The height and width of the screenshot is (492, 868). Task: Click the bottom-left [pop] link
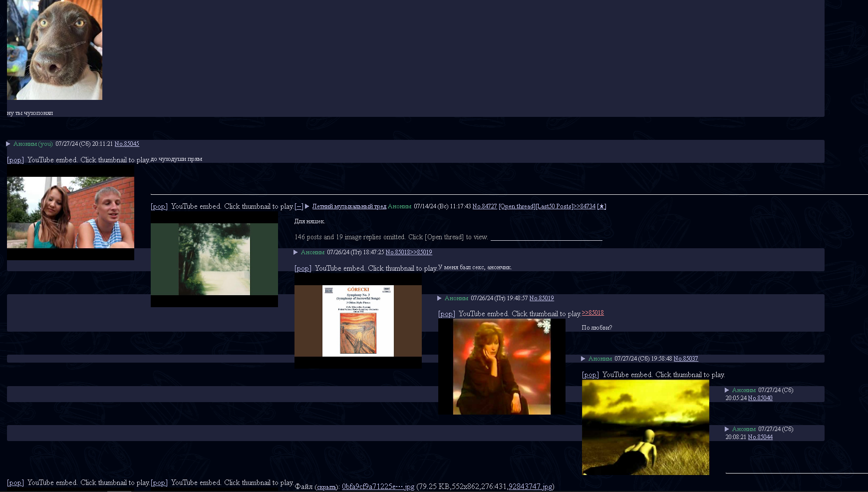[x=15, y=483]
